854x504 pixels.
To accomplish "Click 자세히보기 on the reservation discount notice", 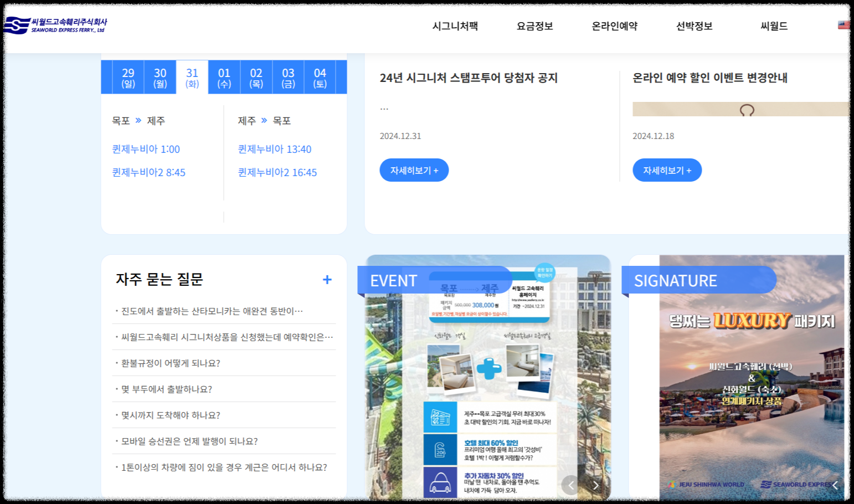I will pyautogui.click(x=667, y=170).
